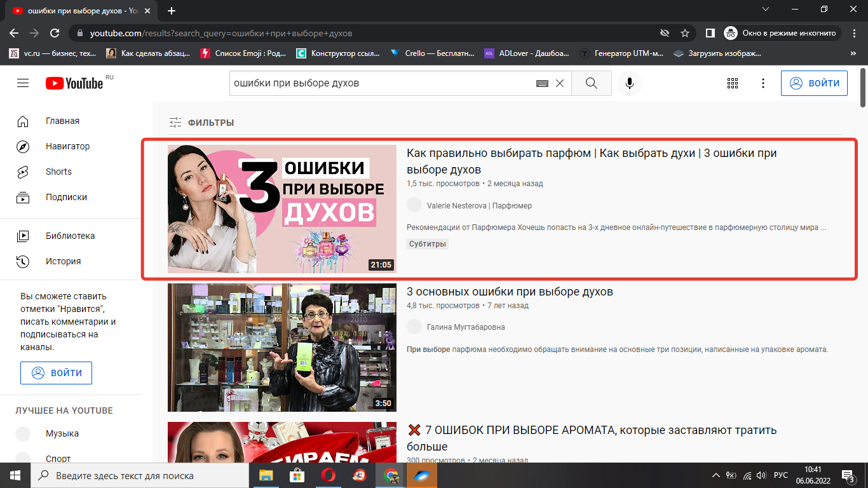Image resolution: width=868 pixels, height=488 pixels.
Task: Bookmark the page with the star icon
Action: 684,33
